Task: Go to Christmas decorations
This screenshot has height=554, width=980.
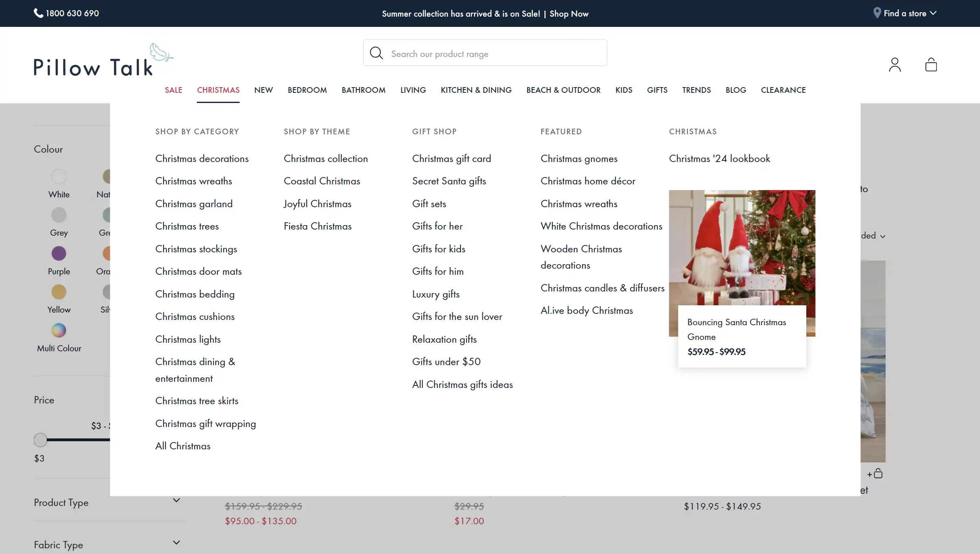Action: (x=202, y=159)
